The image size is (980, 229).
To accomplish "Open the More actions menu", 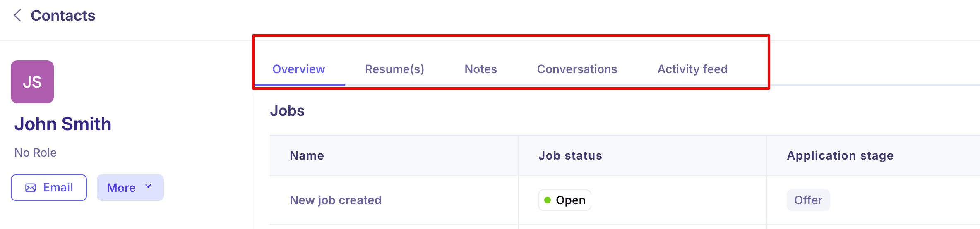I will (x=130, y=188).
